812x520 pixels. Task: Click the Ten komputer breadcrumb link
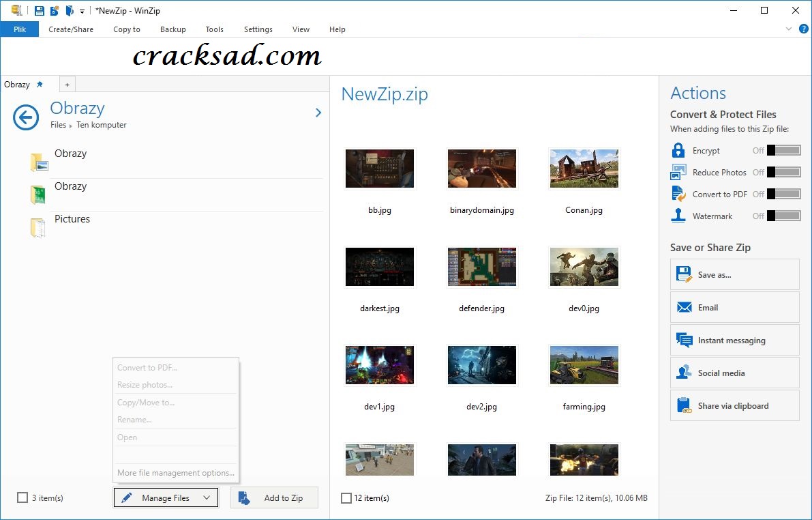102,125
